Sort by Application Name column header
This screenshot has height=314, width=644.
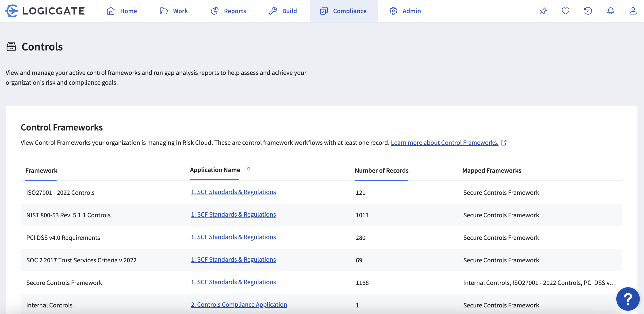coord(215,170)
